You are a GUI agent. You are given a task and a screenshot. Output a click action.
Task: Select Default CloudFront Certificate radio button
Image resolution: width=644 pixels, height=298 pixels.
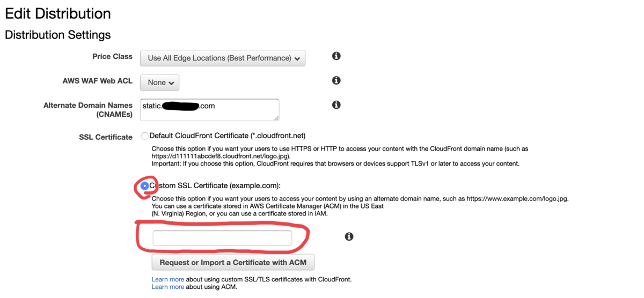click(144, 136)
